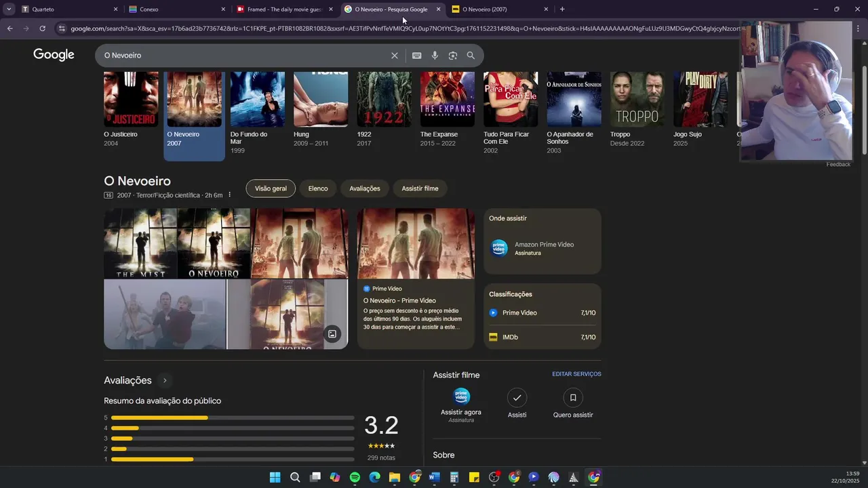Click the EDITAR SERVIÇOS link
This screenshot has width=868, height=488.
click(x=576, y=374)
